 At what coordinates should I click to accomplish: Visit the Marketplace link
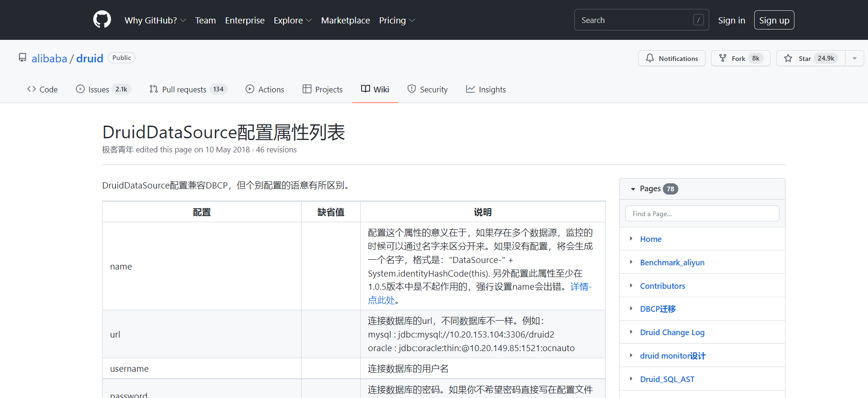(346, 20)
